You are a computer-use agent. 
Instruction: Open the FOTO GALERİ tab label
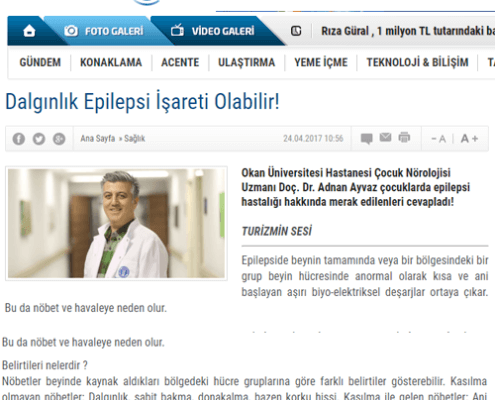(x=114, y=31)
